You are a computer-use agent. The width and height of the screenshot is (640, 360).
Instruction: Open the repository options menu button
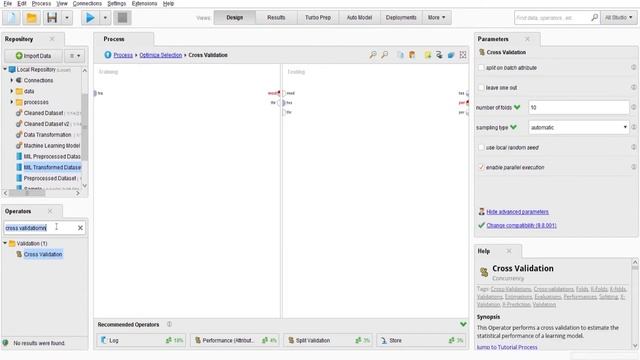click(75, 56)
